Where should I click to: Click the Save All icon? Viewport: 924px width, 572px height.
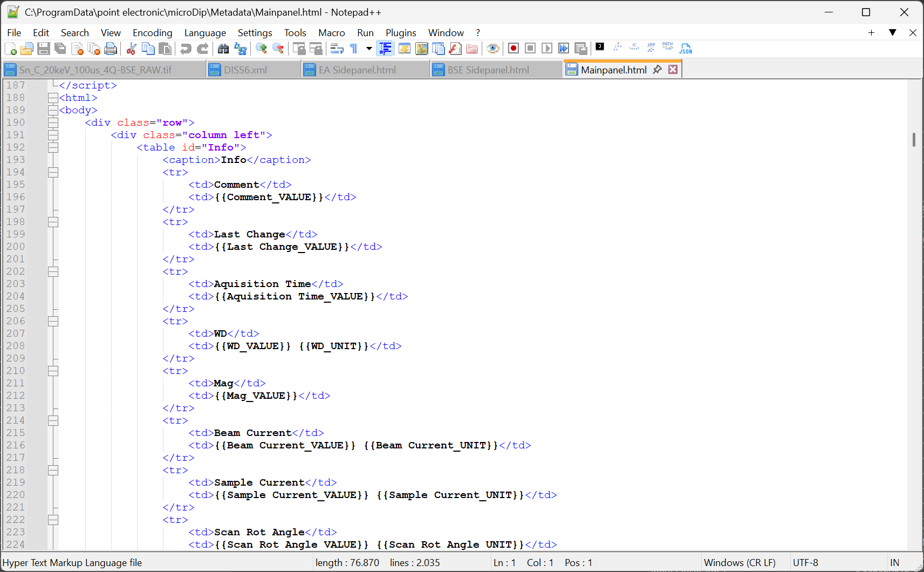pos(60,49)
